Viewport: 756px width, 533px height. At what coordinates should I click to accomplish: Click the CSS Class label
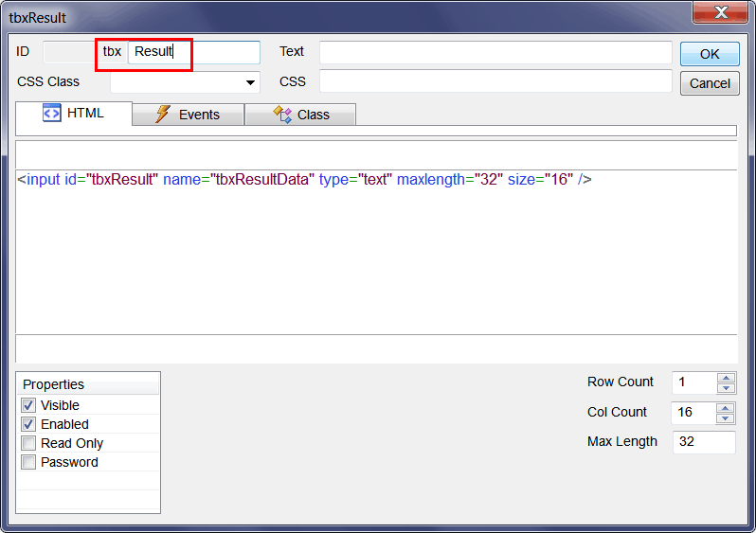(x=48, y=82)
